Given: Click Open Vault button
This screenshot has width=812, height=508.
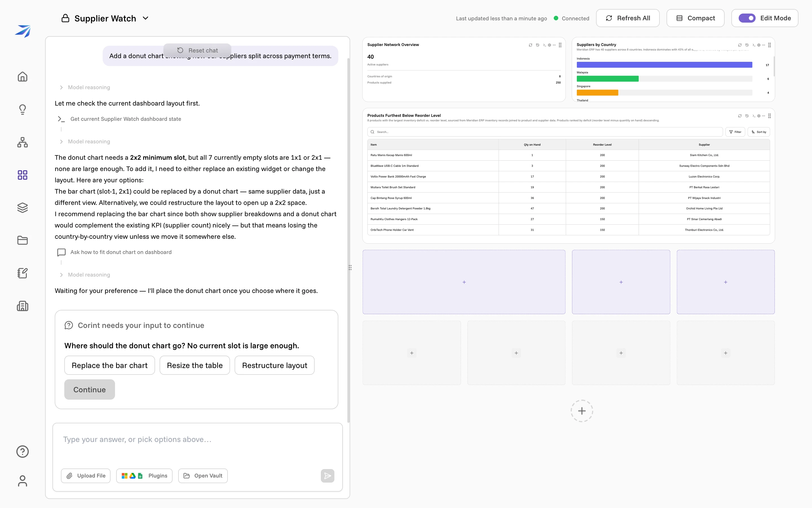Looking at the screenshot, I should pos(203,476).
